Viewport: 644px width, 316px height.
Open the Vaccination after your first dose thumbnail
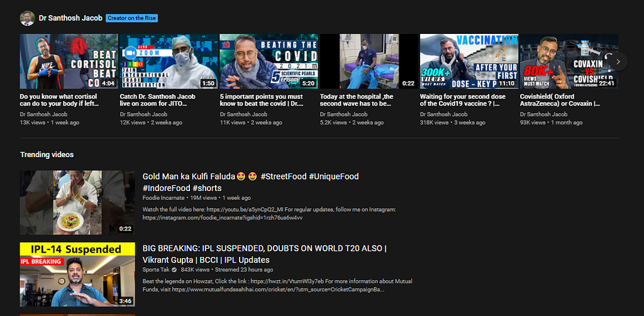[x=469, y=61]
